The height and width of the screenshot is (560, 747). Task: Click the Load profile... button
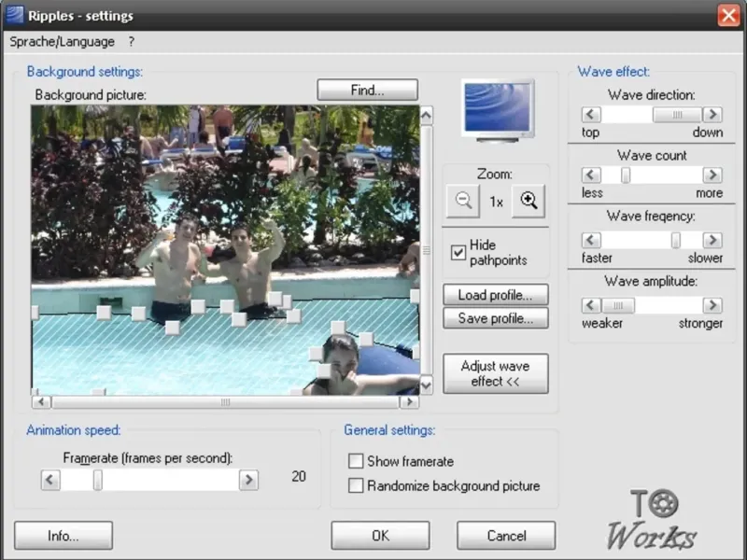tap(496, 295)
